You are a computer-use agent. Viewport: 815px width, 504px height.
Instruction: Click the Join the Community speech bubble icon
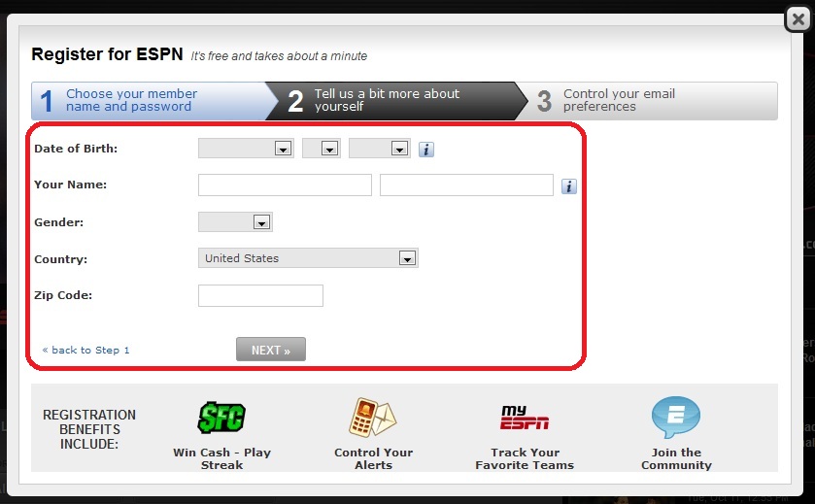click(676, 418)
